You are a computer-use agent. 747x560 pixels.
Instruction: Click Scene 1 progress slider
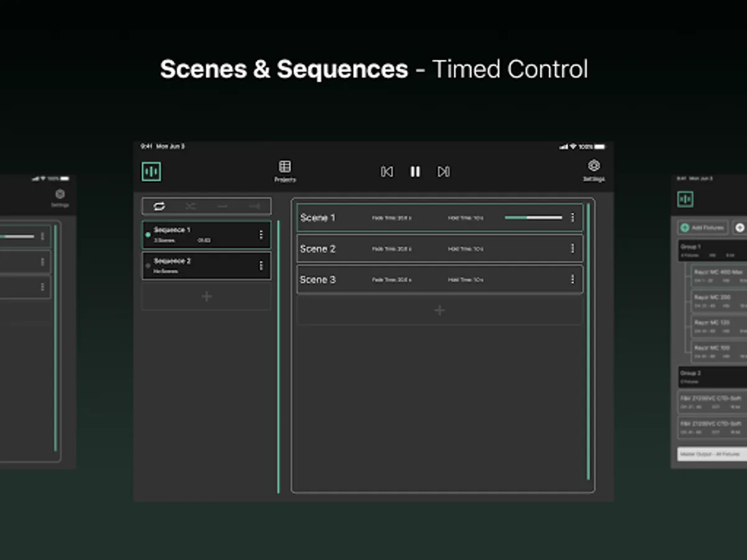click(533, 218)
